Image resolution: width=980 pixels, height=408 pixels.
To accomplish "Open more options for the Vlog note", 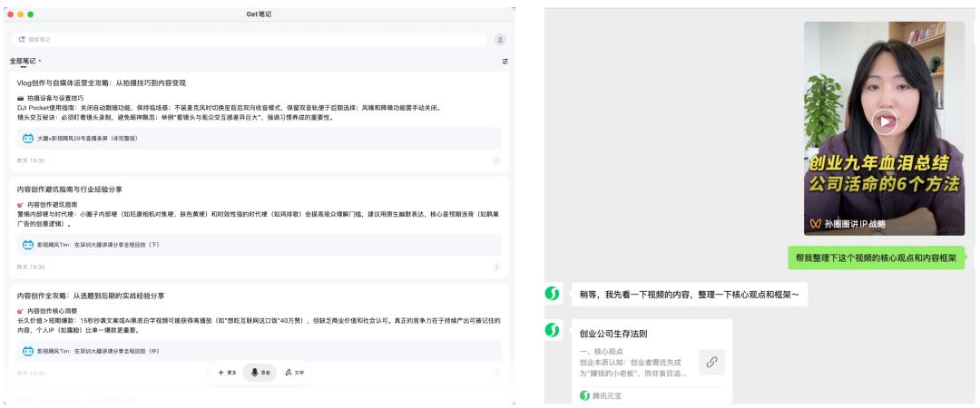I will 495,160.
